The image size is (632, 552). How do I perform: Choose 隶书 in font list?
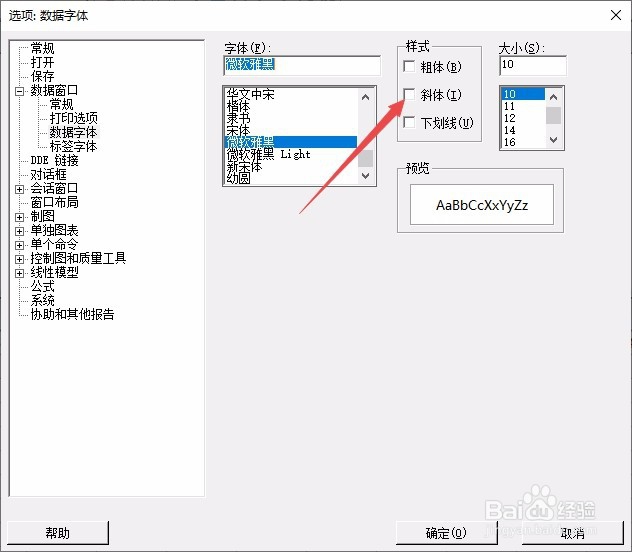pos(290,118)
